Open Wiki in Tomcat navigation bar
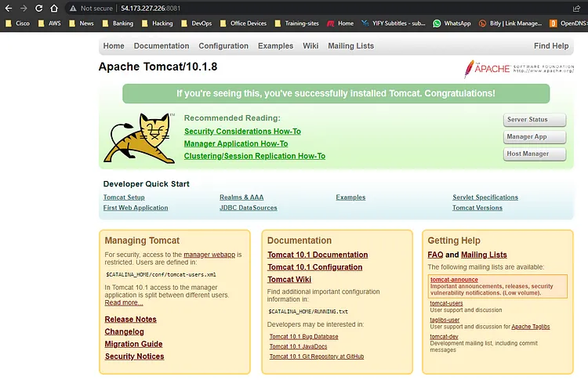The height and width of the screenshot is (380, 588). [x=310, y=45]
